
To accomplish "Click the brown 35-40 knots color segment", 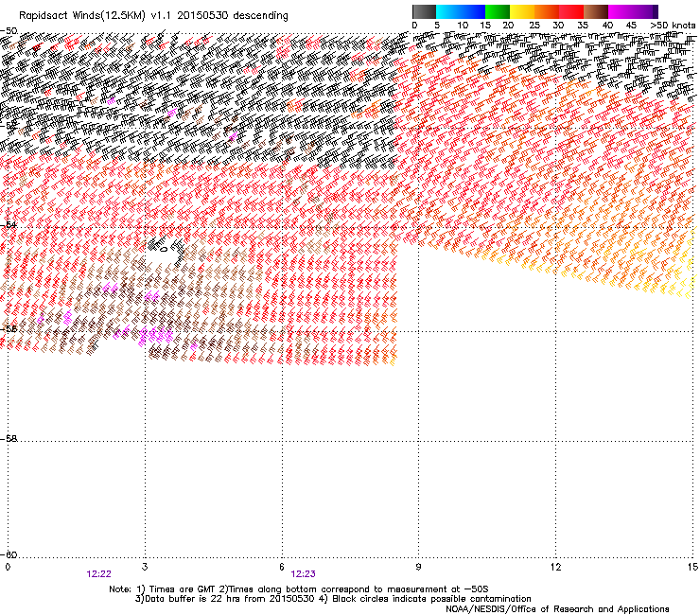I will [596, 11].
